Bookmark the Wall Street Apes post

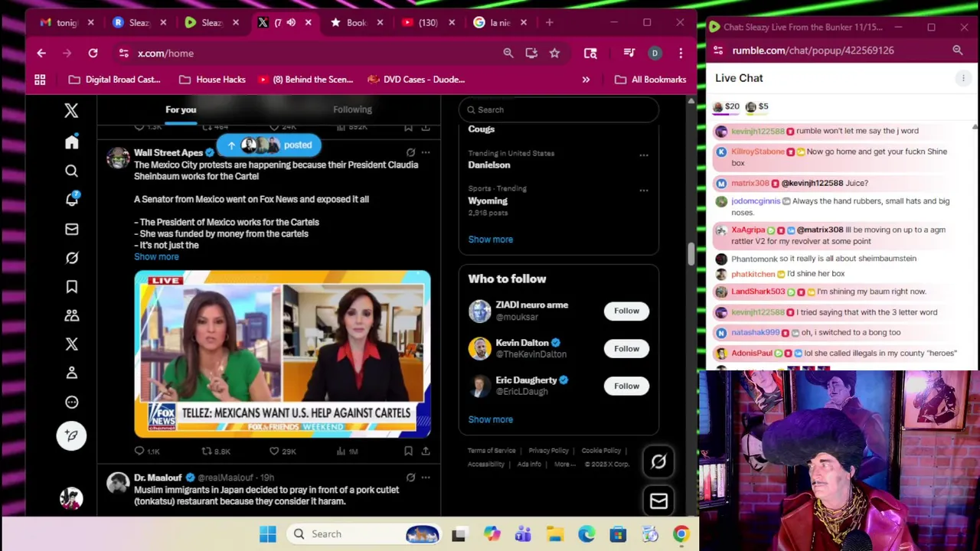[408, 452]
